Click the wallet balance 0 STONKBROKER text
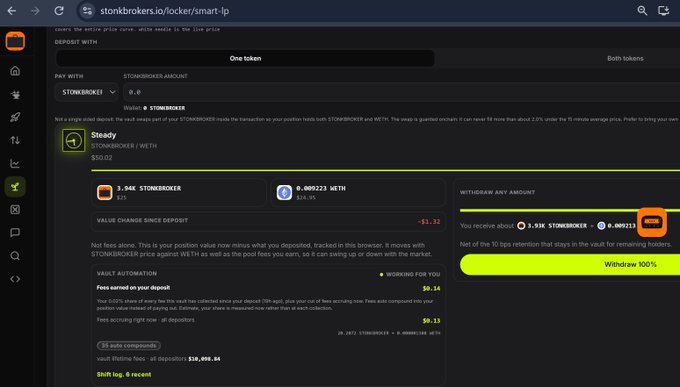This screenshot has height=387, width=680. [164, 108]
